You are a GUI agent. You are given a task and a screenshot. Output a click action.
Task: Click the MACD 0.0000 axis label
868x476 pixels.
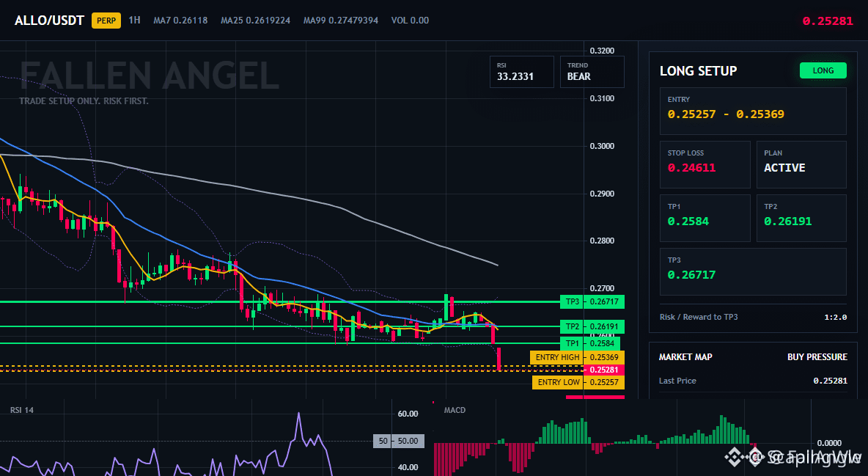828,443
